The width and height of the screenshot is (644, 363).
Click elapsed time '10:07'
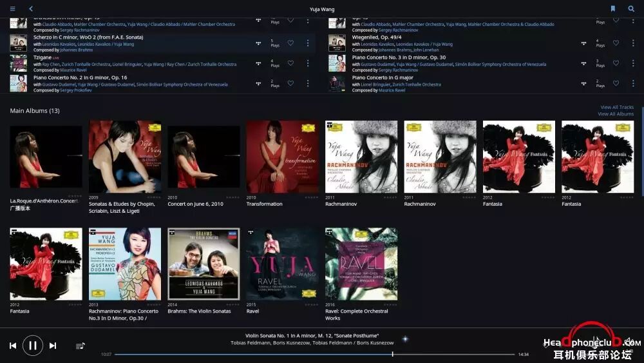coord(106,355)
